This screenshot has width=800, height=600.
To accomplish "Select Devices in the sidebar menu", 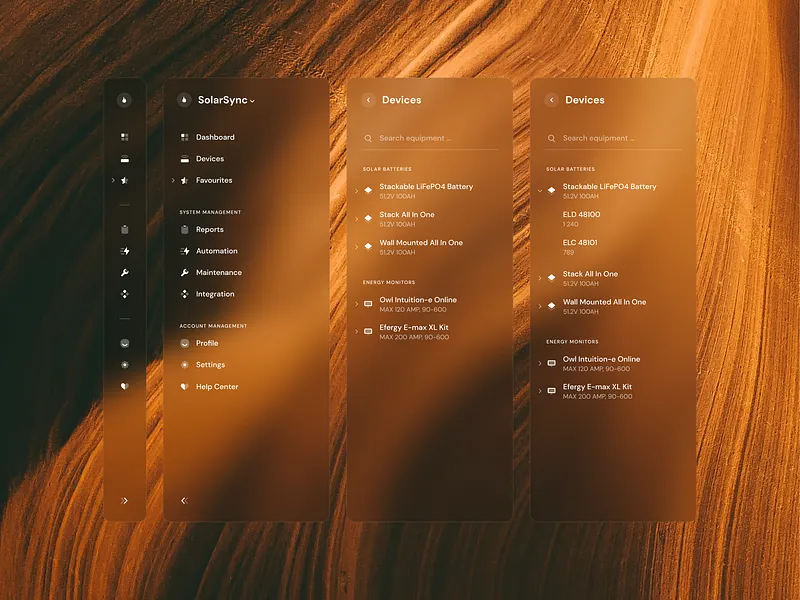I will click(210, 158).
